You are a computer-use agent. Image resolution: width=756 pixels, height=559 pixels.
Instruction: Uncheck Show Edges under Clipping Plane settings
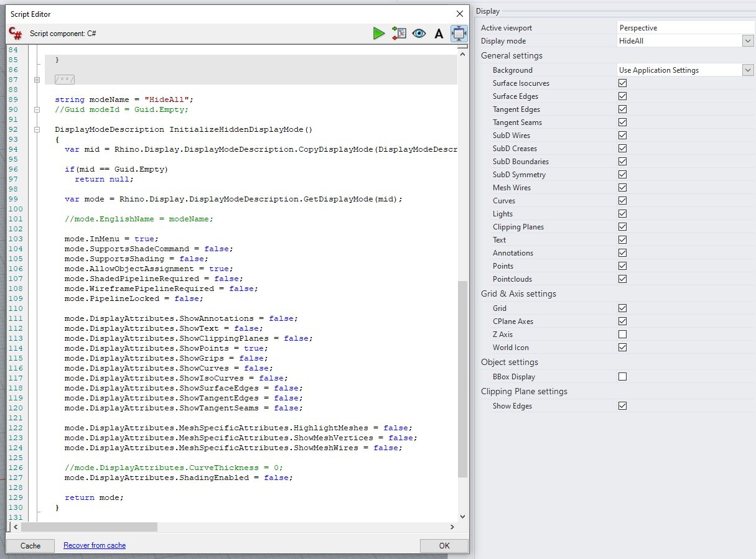622,406
